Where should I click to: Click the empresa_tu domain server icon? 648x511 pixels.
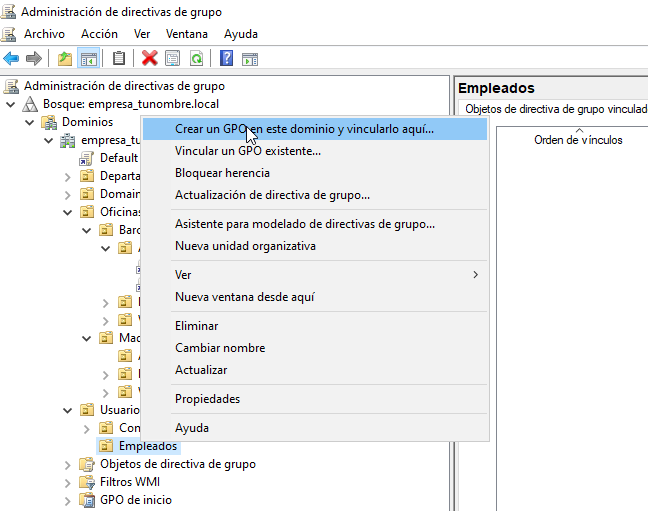pyautogui.click(x=68, y=140)
